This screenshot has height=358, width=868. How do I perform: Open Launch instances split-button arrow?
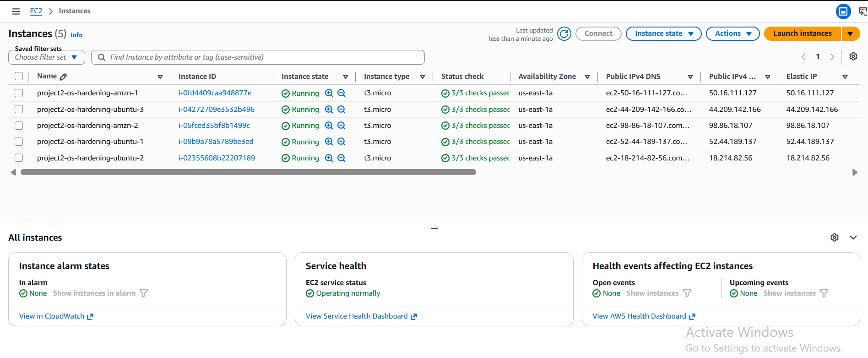(x=850, y=33)
